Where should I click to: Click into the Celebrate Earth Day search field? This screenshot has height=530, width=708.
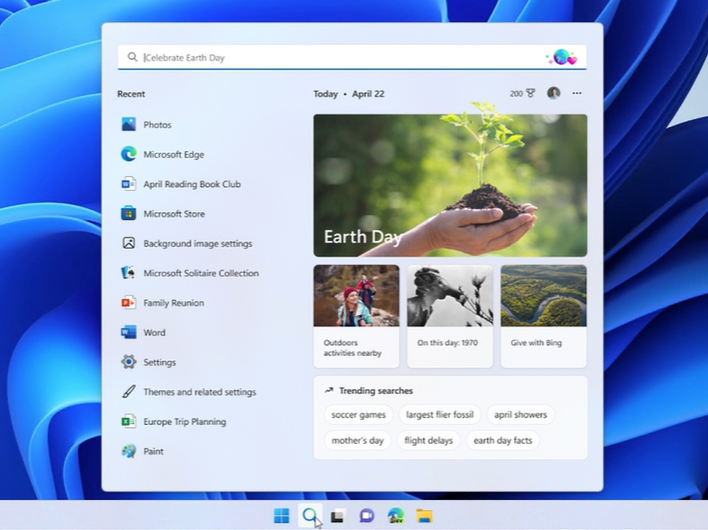tap(352, 57)
